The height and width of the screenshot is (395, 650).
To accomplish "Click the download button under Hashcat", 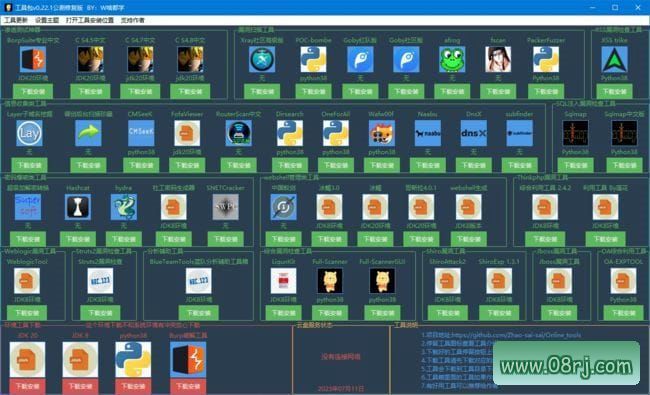I will (x=78, y=239).
